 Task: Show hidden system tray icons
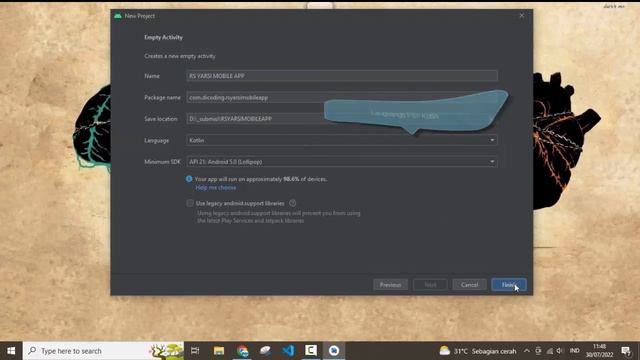coord(527,351)
